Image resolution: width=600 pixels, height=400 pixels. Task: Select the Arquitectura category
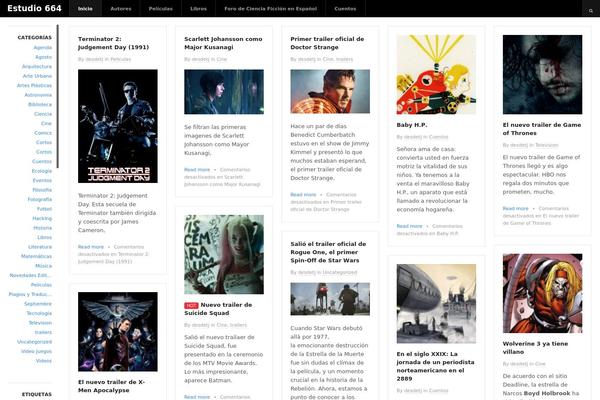[37, 67]
